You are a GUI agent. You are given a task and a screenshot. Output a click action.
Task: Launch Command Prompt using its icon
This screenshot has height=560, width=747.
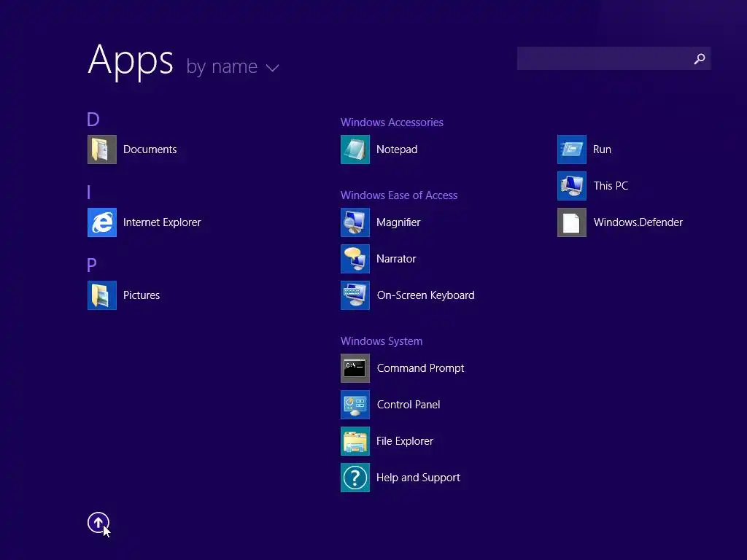355,368
